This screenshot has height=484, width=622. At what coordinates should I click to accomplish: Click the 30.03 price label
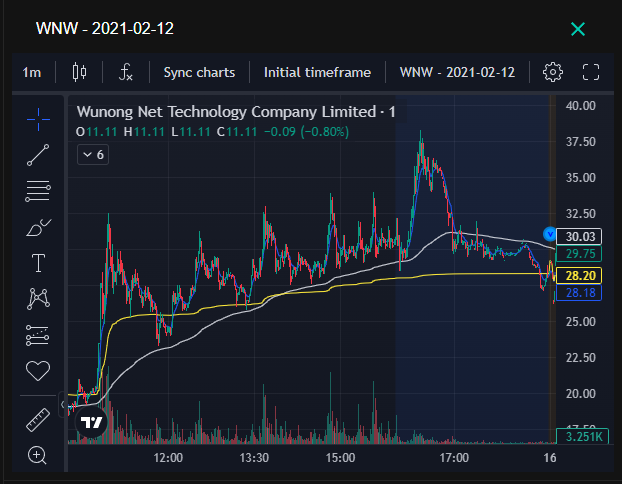[579, 237]
